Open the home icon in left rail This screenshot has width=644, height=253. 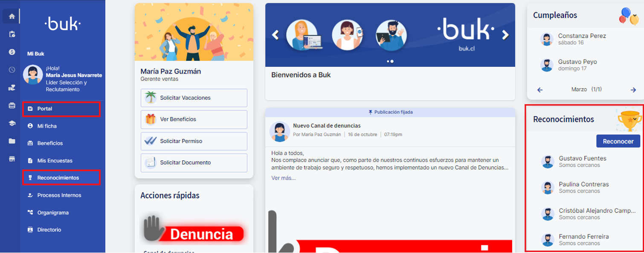coord(12,17)
